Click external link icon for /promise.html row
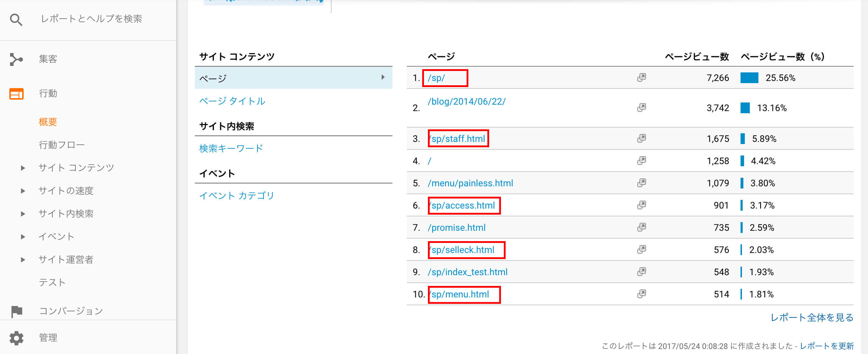 click(642, 227)
